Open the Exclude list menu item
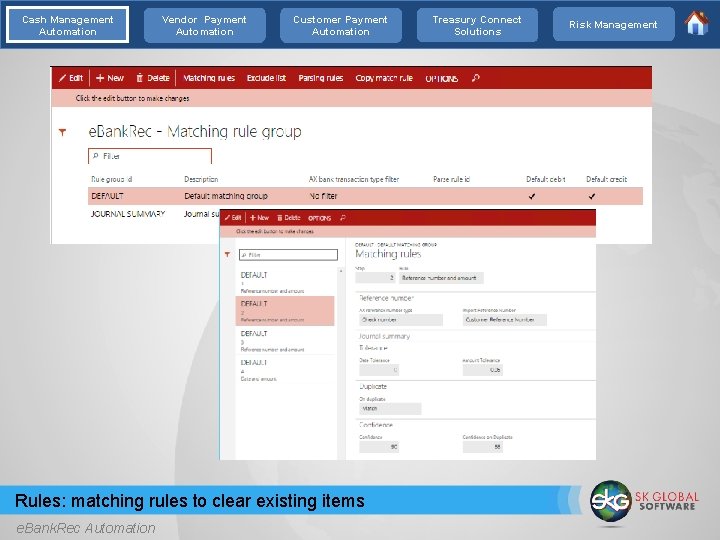Viewport: 720px width, 540px height. point(266,78)
